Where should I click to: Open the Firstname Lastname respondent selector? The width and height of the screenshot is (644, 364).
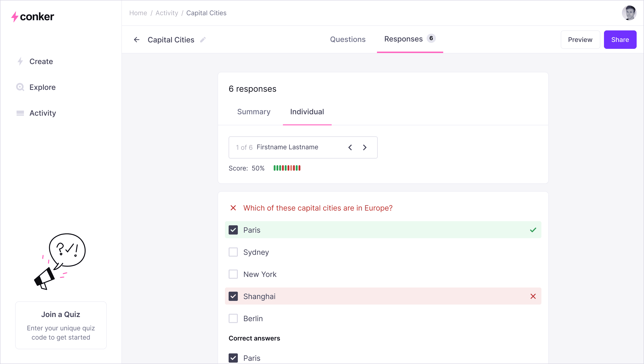click(x=287, y=147)
